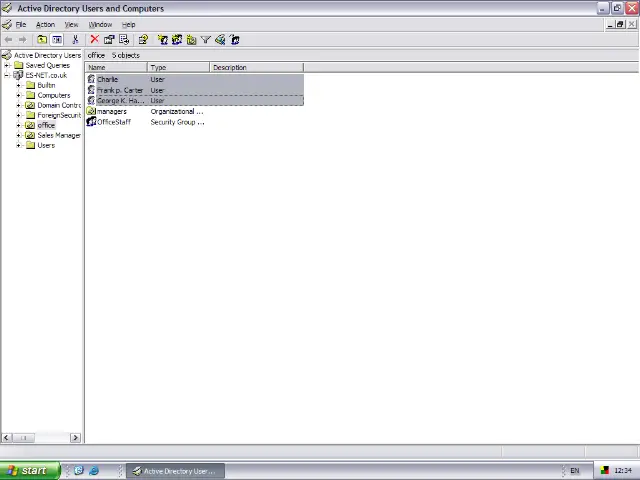
Task: Click the Frank p. Carter user icon
Action: [91, 90]
